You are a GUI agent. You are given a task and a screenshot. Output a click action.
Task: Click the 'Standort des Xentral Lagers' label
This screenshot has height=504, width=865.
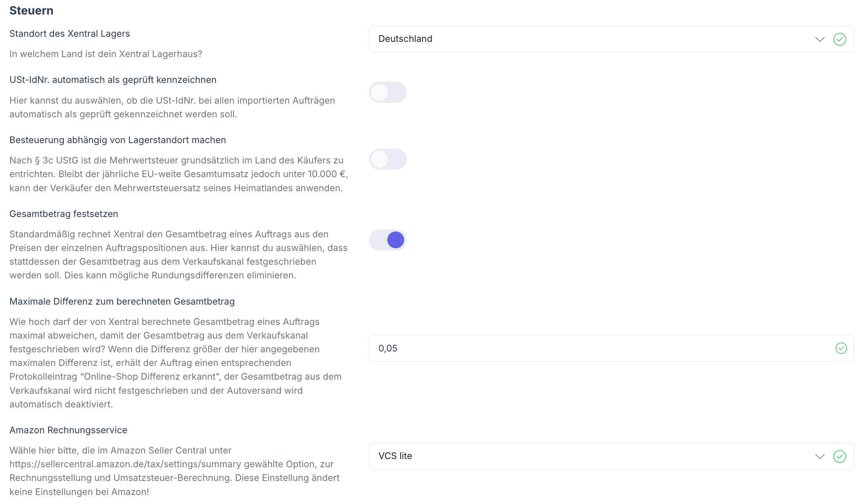[x=70, y=34]
